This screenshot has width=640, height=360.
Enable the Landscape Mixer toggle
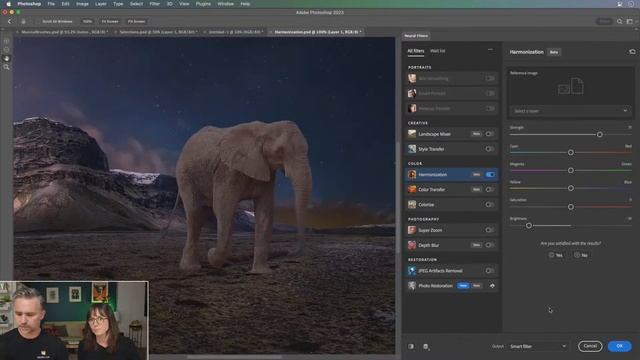490,134
